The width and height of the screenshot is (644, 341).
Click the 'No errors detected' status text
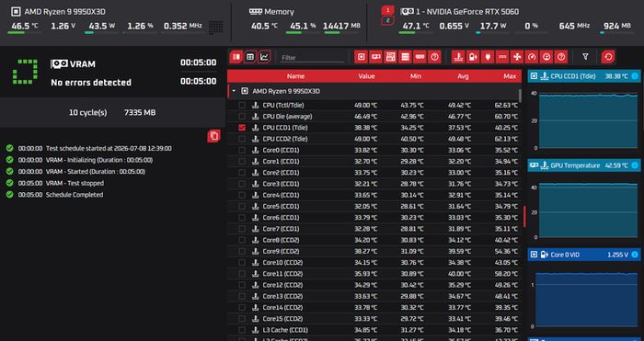tap(91, 83)
